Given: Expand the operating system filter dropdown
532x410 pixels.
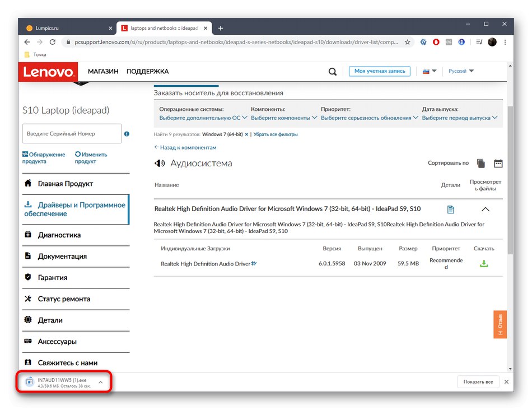Looking at the screenshot, I should click(x=203, y=118).
